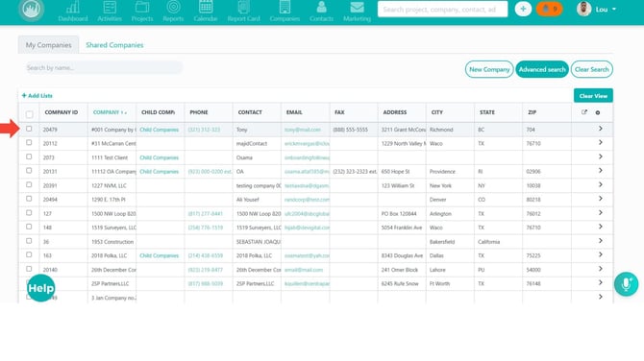This screenshot has width=644, height=361.
Task: Click zip code 54000
Action: pyautogui.click(x=533, y=270)
